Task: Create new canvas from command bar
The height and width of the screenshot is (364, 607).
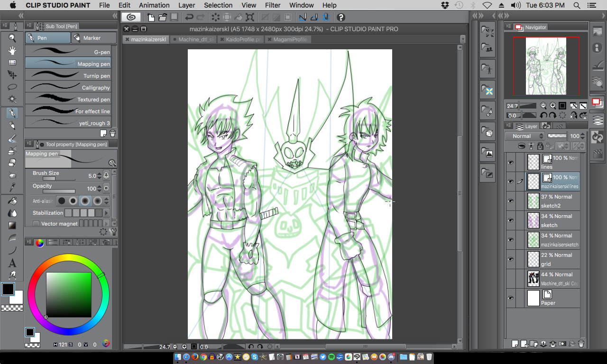Action: [x=151, y=18]
